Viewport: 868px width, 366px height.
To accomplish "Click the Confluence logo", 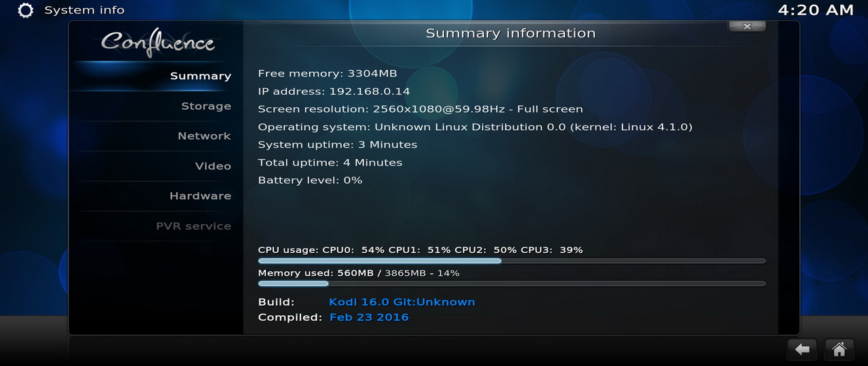I will tap(157, 42).
